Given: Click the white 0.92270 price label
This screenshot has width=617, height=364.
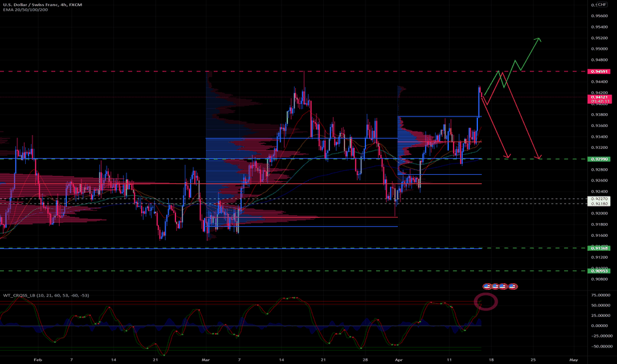Looking at the screenshot, I should point(598,199).
